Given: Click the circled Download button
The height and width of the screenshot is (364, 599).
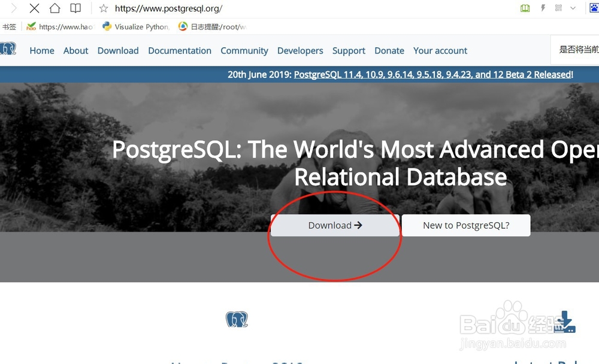Looking at the screenshot, I should coord(334,225).
